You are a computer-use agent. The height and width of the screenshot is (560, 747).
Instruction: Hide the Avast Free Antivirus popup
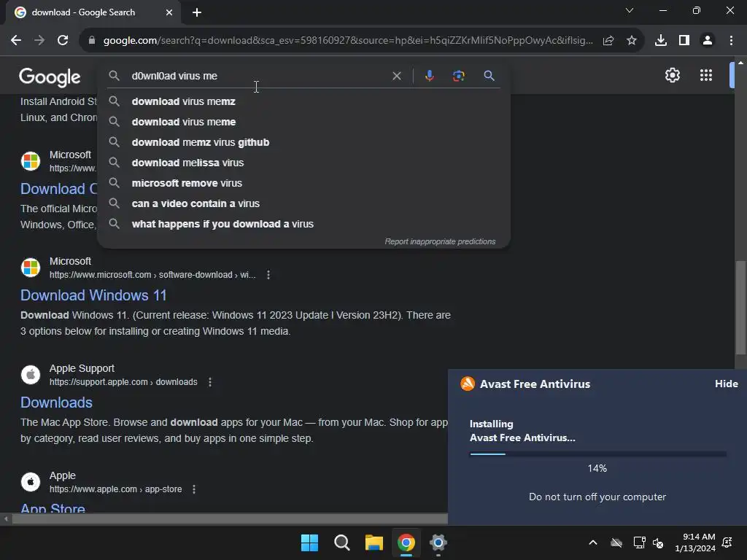[726, 384]
